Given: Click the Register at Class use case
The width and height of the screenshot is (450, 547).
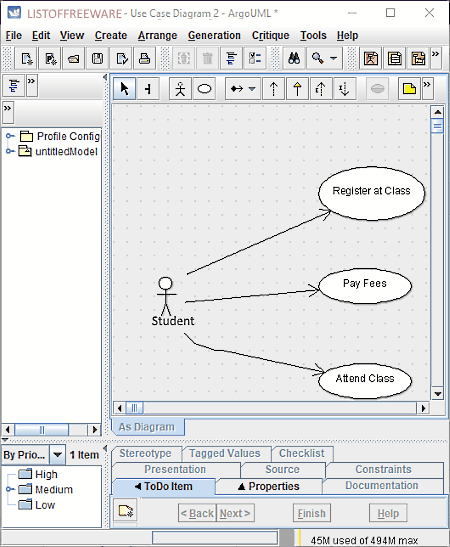Looking at the screenshot, I should [x=372, y=194].
